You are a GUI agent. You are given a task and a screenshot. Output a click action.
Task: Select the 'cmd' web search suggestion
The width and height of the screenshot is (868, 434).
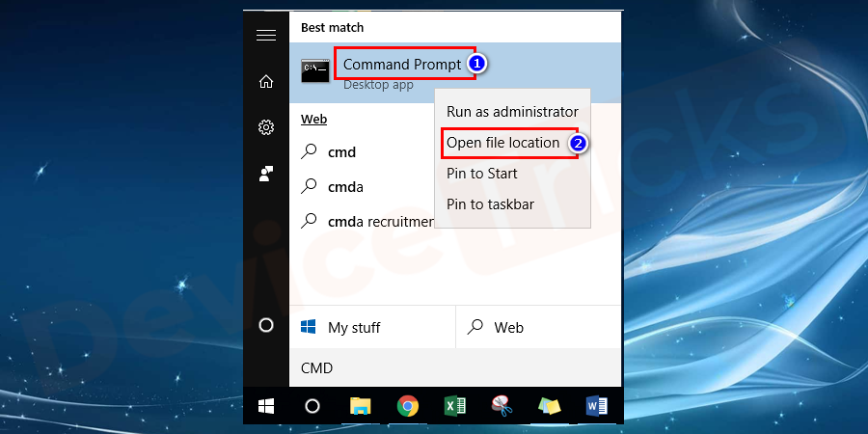342,152
